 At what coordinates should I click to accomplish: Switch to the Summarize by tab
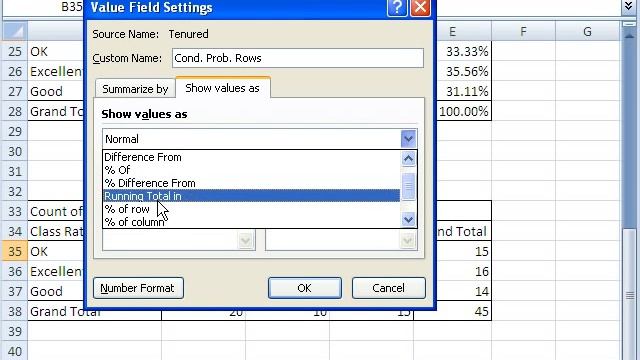pos(135,89)
